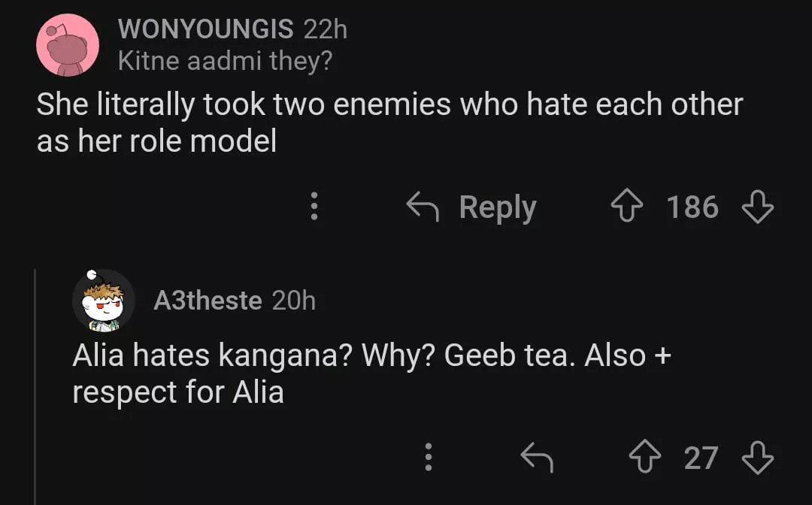This screenshot has height=505, width=812.
Task: Downvote the A3theste reply
Action: (757, 458)
